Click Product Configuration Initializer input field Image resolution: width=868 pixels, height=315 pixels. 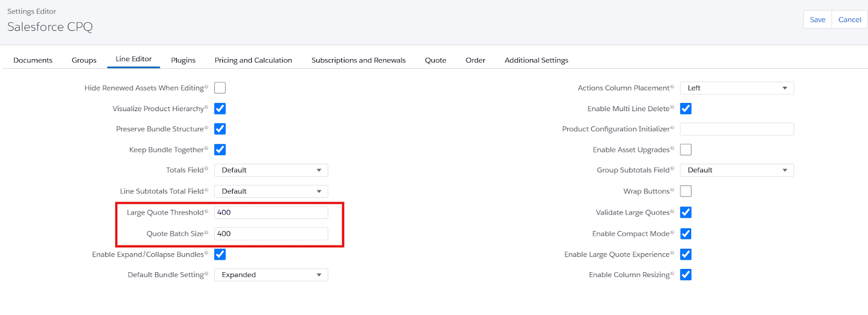[737, 129]
